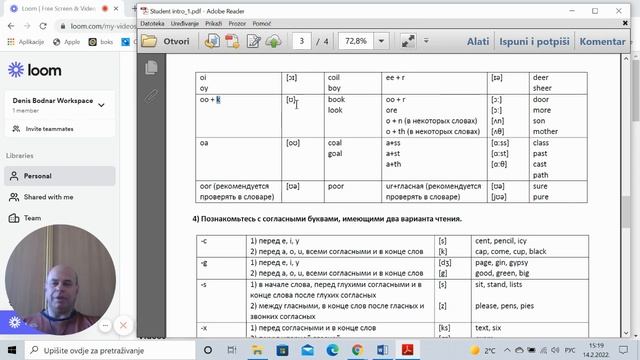640x360 pixels.
Task: Click the create PDF icon in the toolbar
Action: [x=232, y=41]
